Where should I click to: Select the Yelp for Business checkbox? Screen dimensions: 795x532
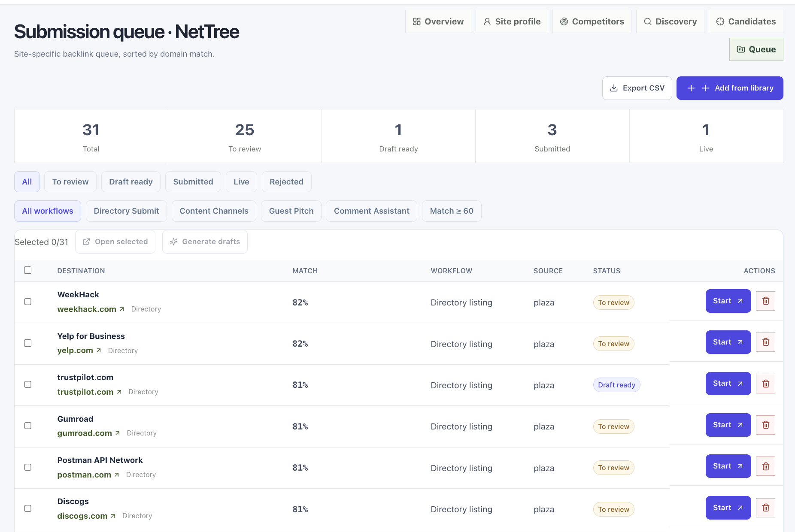[x=28, y=343]
